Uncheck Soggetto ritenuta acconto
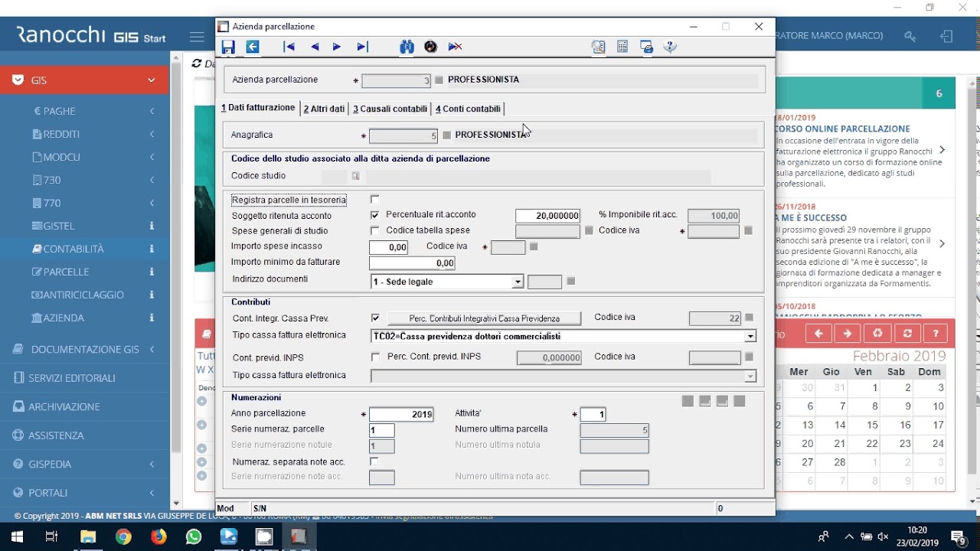 click(x=374, y=216)
